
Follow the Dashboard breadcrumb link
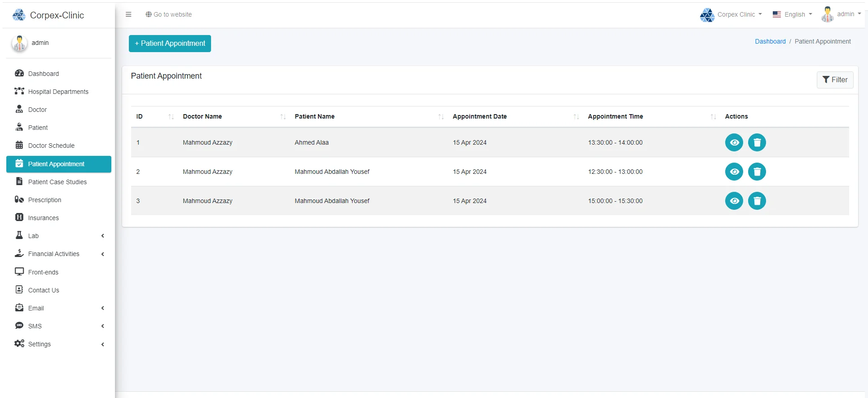coord(770,41)
